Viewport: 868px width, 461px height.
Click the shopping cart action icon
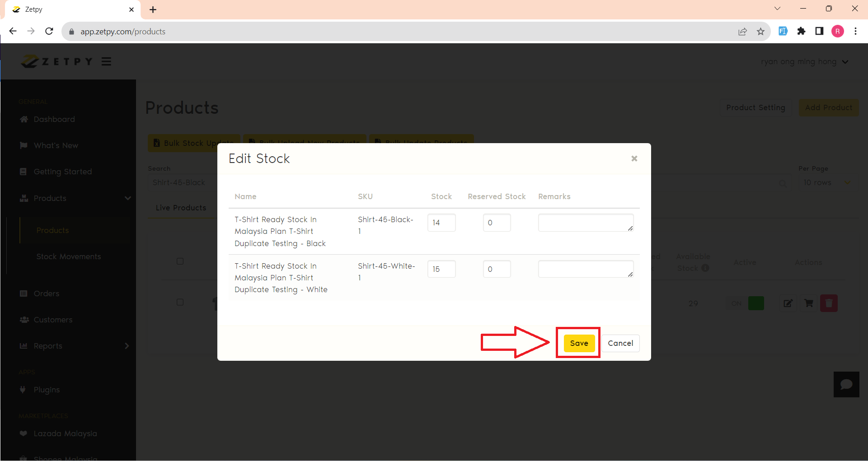pyautogui.click(x=808, y=303)
